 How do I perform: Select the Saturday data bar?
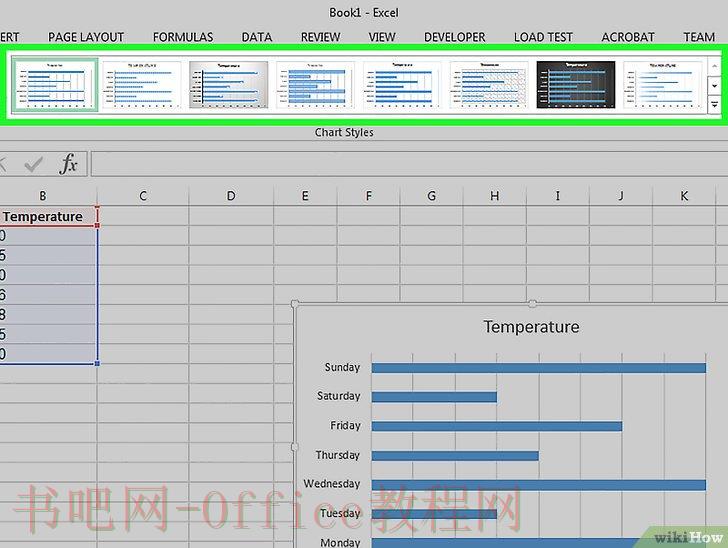434,397
